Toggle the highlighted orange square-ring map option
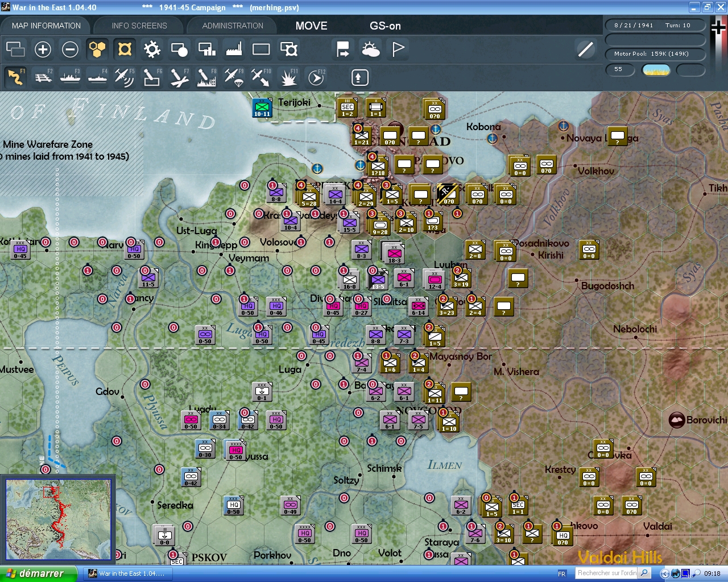The width and height of the screenshot is (728, 582). 125,49
